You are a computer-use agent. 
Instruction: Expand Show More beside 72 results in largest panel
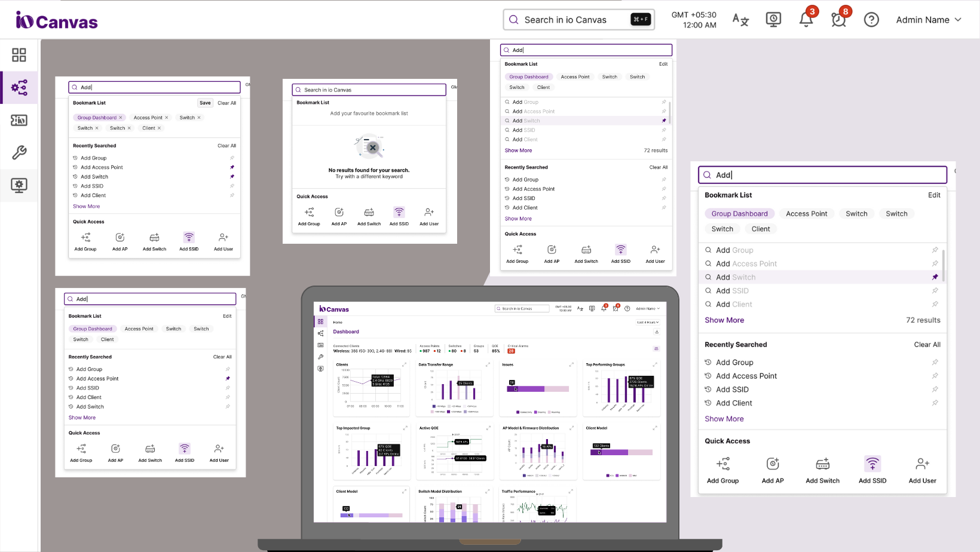pyautogui.click(x=724, y=320)
